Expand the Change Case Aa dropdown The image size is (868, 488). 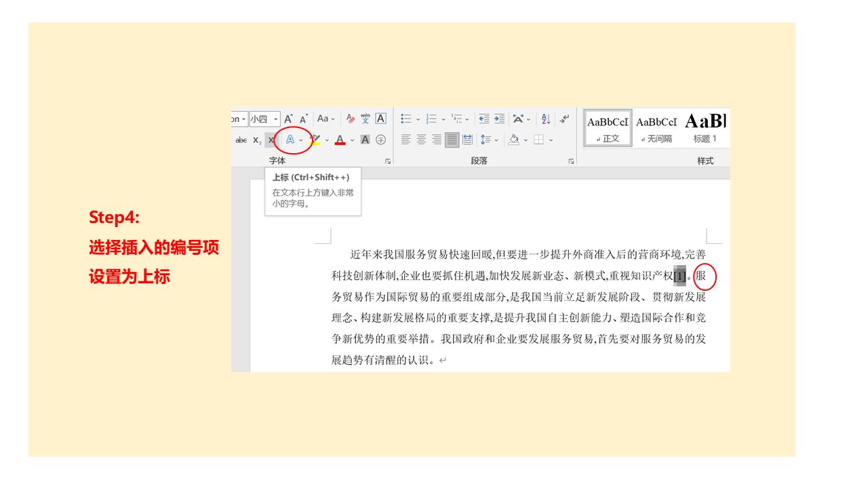(x=326, y=119)
